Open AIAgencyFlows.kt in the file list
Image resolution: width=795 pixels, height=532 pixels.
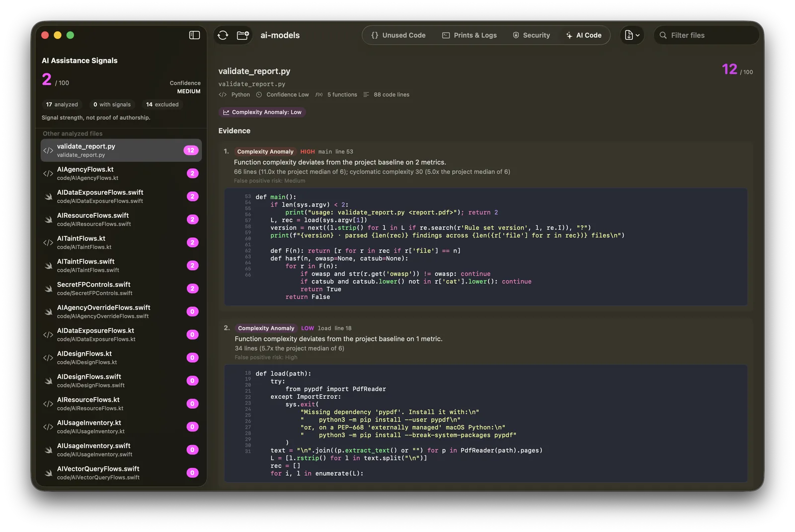point(121,173)
